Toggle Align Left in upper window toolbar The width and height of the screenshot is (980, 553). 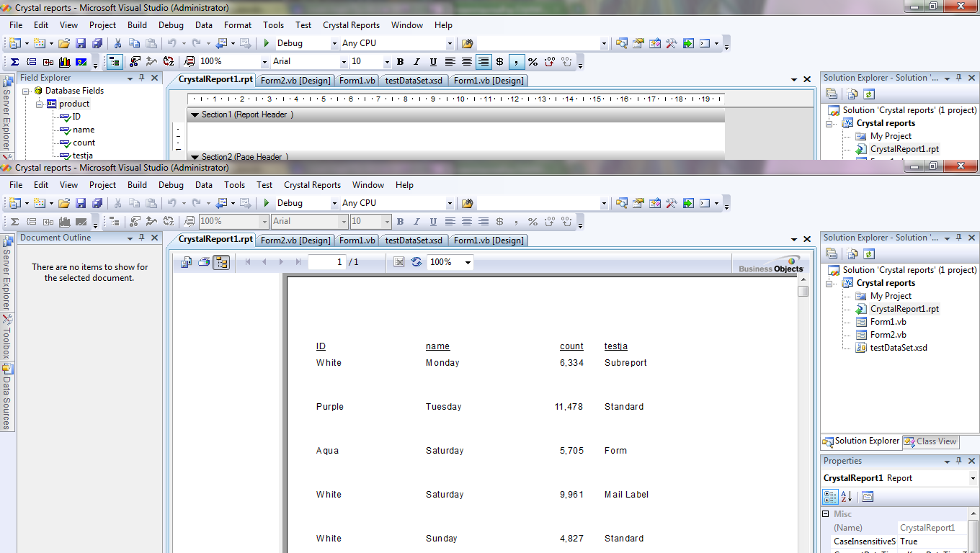(450, 62)
